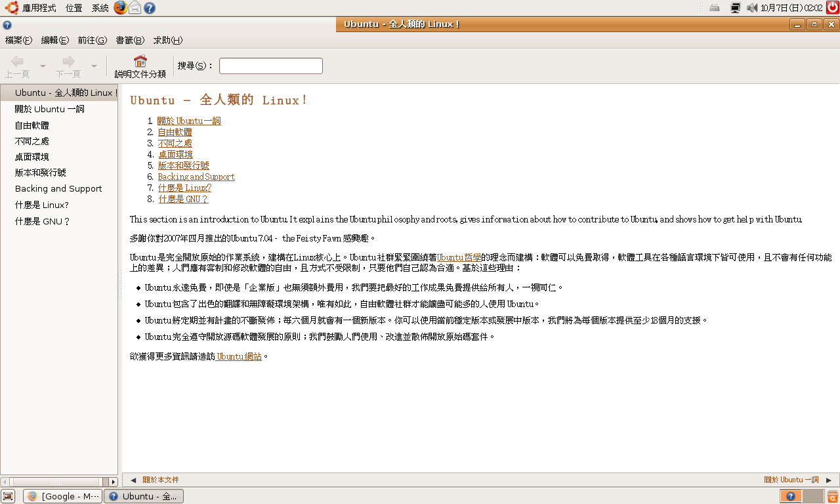Launch Firefox from the top panel
This screenshot has width=840, height=504.
120,8
